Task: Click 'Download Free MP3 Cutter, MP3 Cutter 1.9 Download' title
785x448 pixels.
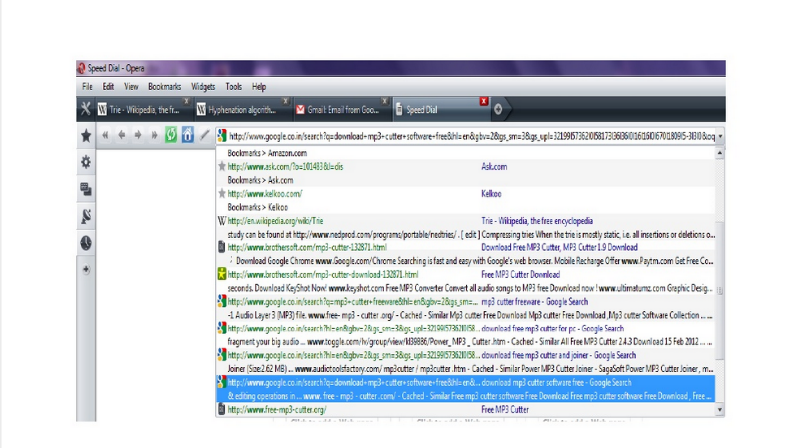Action: [559, 247]
